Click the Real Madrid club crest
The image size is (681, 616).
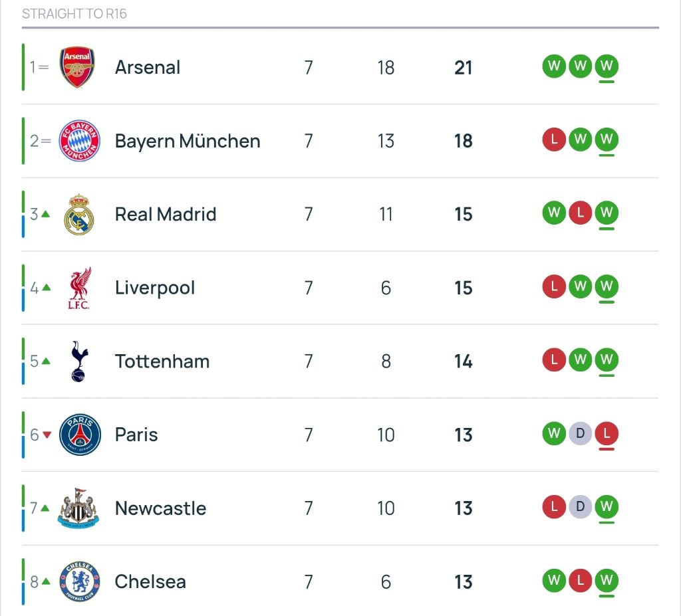click(x=79, y=214)
